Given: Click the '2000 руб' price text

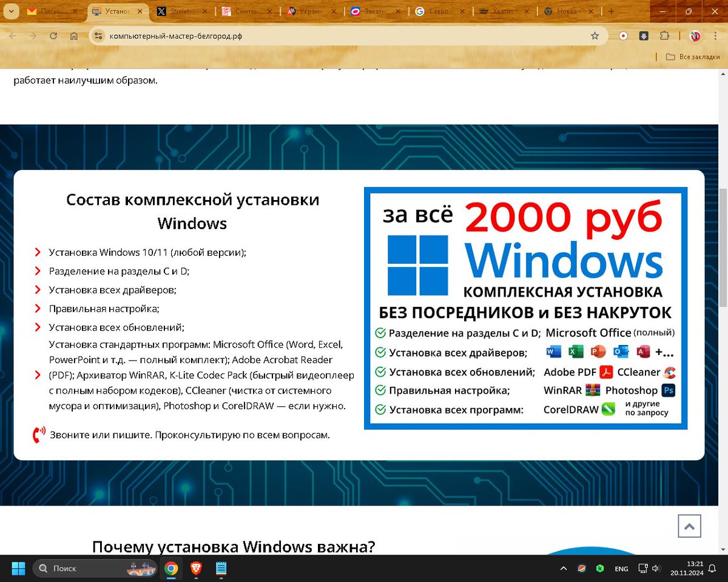Looking at the screenshot, I should point(563,217).
